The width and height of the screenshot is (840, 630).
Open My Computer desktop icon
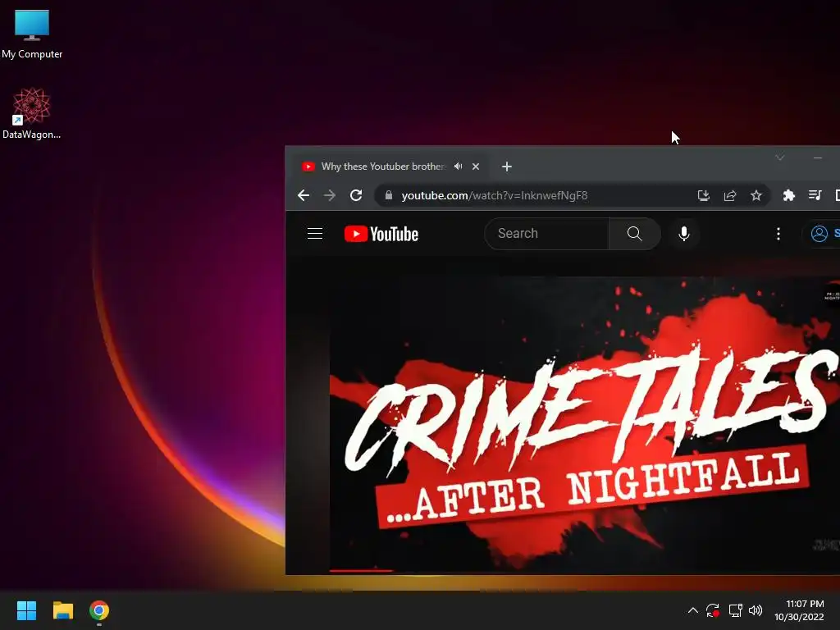[x=32, y=34]
